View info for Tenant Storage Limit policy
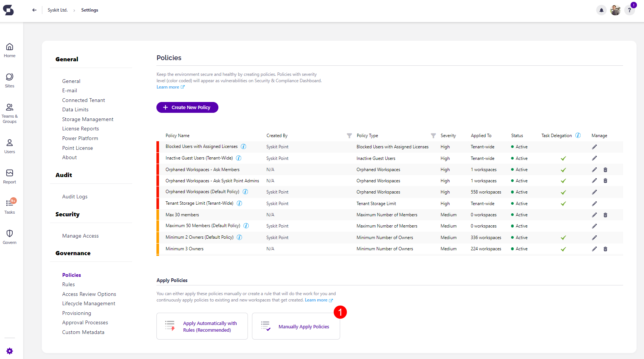This screenshot has height=359, width=644. coord(239,203)
